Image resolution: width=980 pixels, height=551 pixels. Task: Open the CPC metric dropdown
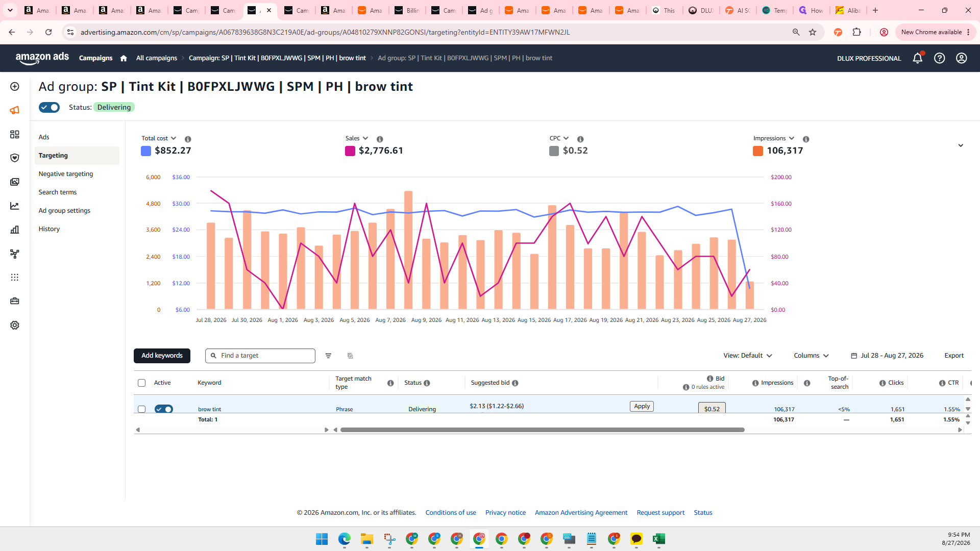[559, 138]
